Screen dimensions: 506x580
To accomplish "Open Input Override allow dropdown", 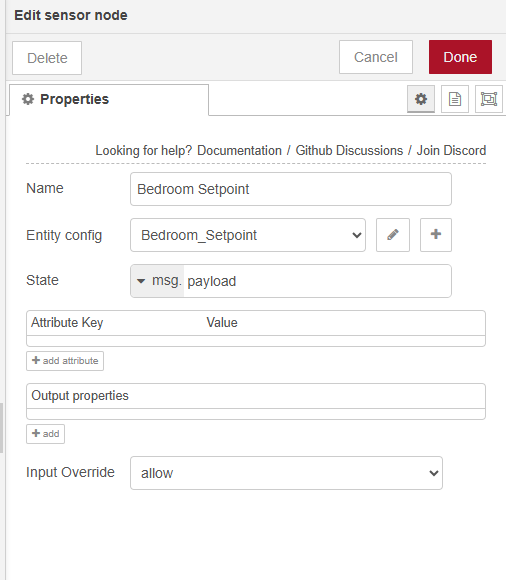I will [286, 473].
